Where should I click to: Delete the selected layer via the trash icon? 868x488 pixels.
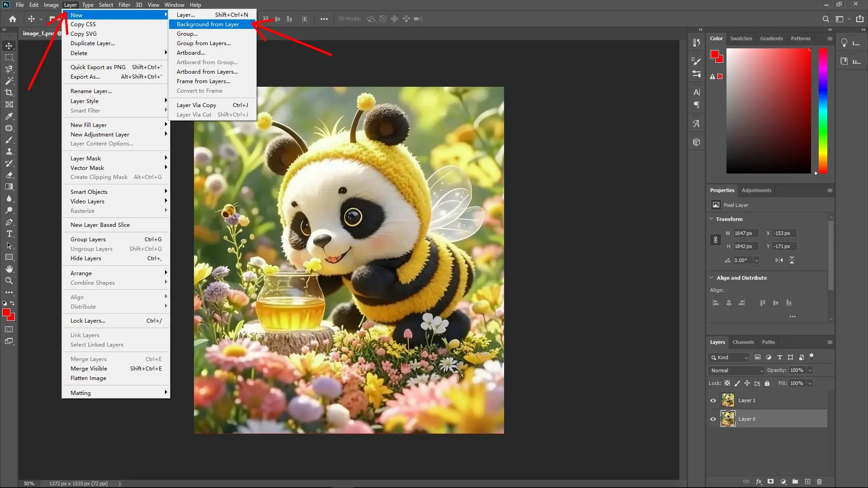coord(820,482)
